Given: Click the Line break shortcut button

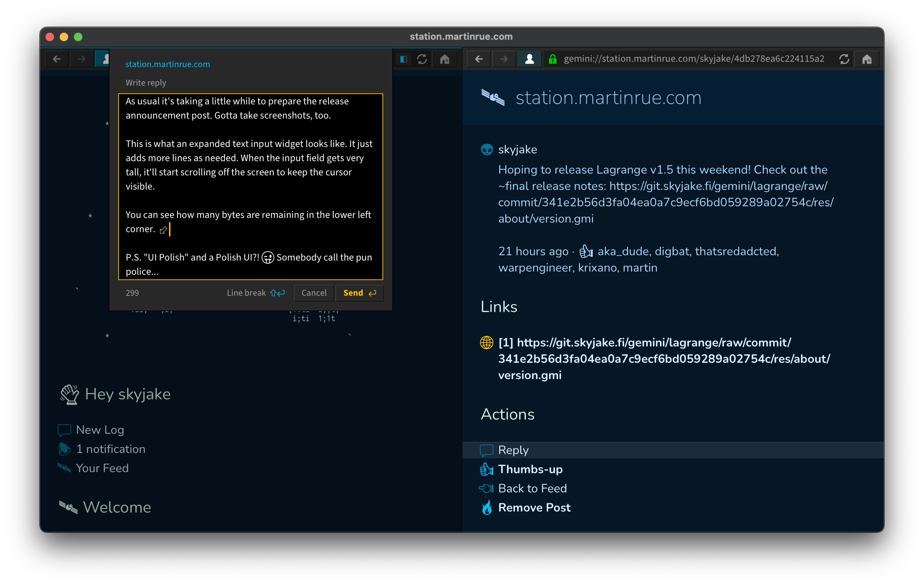Looking at the screenshot, I should tap(256, 293).
